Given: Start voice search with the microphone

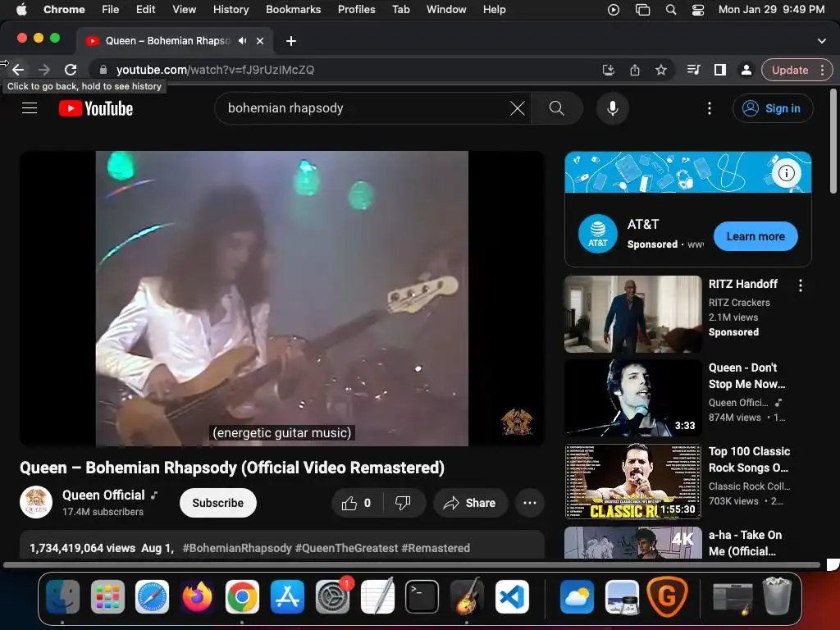Looking at the screenshot, I should (612, 108).
